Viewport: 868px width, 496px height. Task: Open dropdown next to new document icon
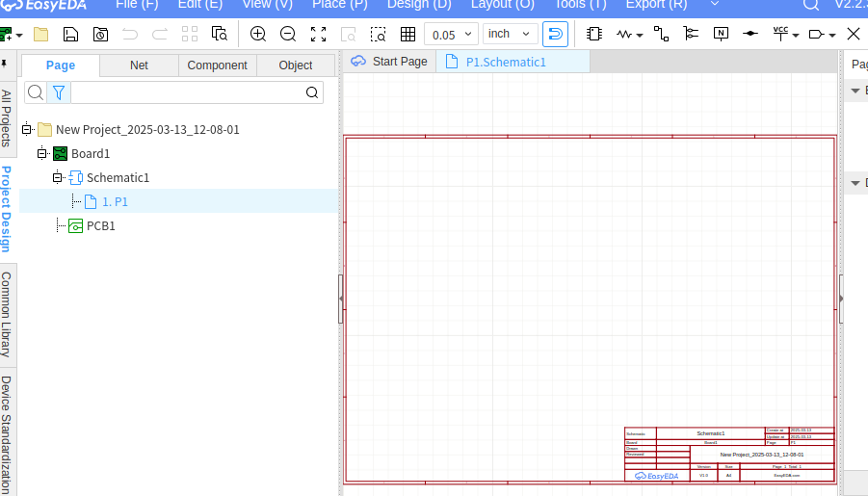pos(19,35)
